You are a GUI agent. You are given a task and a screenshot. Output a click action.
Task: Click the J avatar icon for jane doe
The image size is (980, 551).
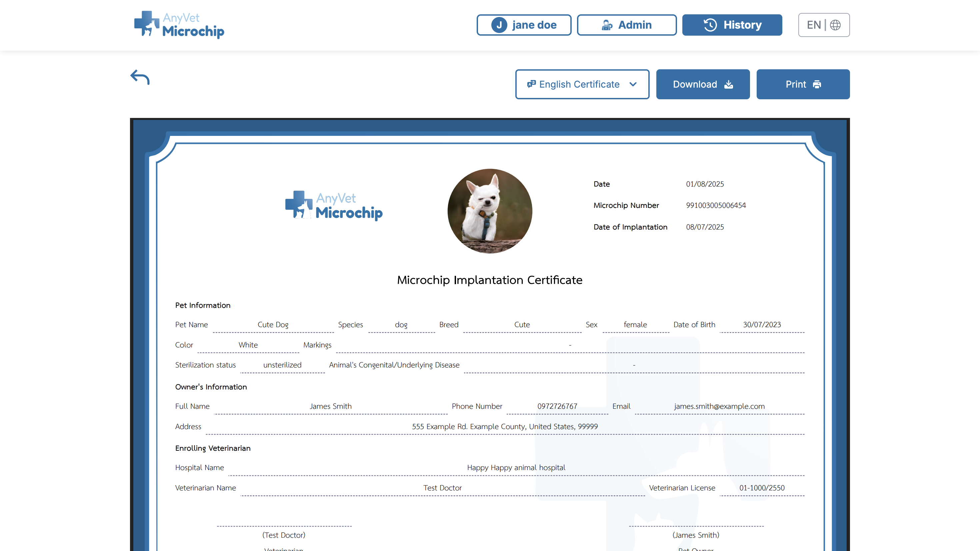[x=499, y=25]
